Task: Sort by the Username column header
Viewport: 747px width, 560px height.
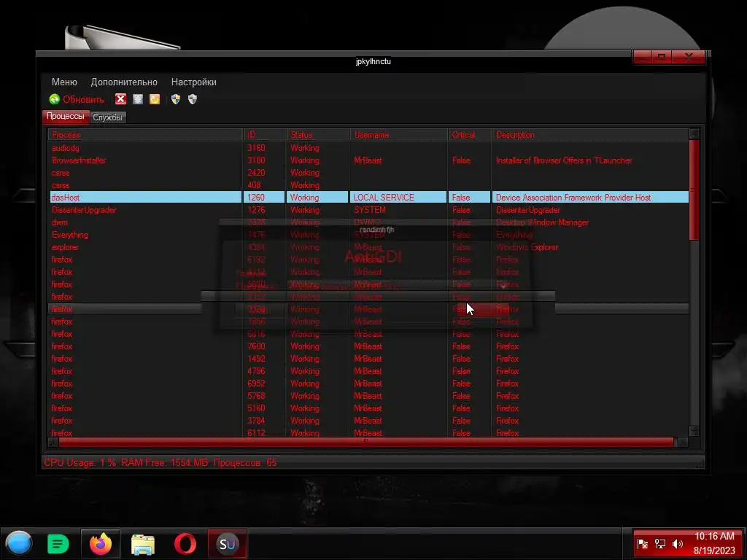Action: point(398,135)
